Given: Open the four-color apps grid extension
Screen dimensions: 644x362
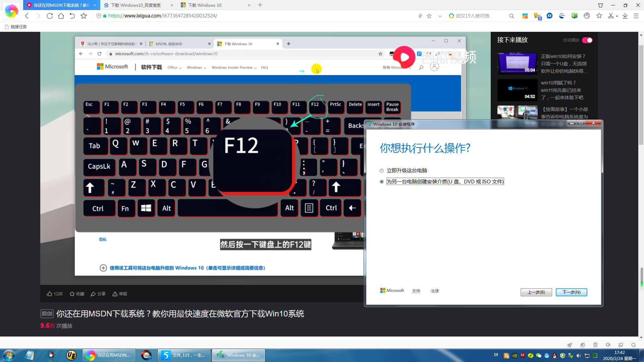Looking at the screenshot, I should (x=525, y=16).
